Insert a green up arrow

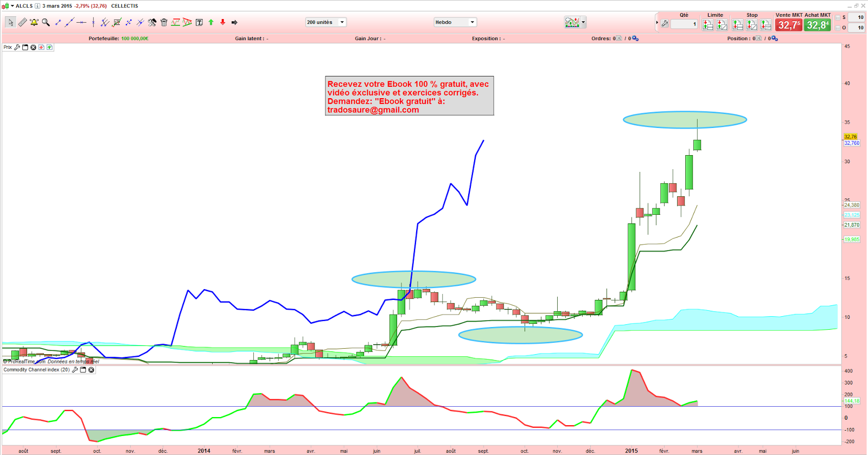[211, 22]
